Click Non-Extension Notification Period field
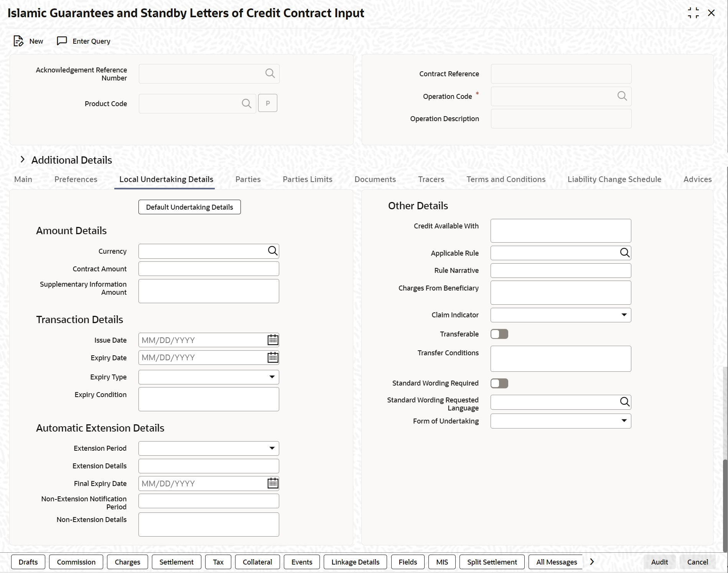 209,501
